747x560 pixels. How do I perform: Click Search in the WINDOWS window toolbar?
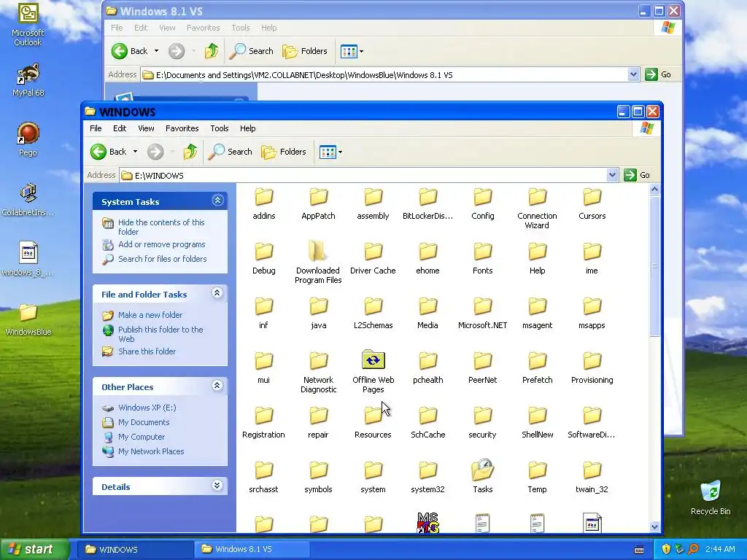pos(230,152)
